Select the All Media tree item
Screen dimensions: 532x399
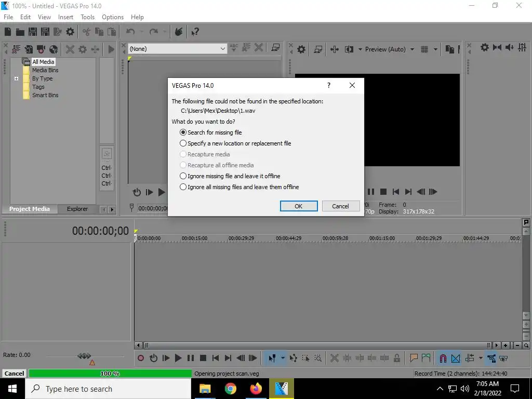point(43,62)
